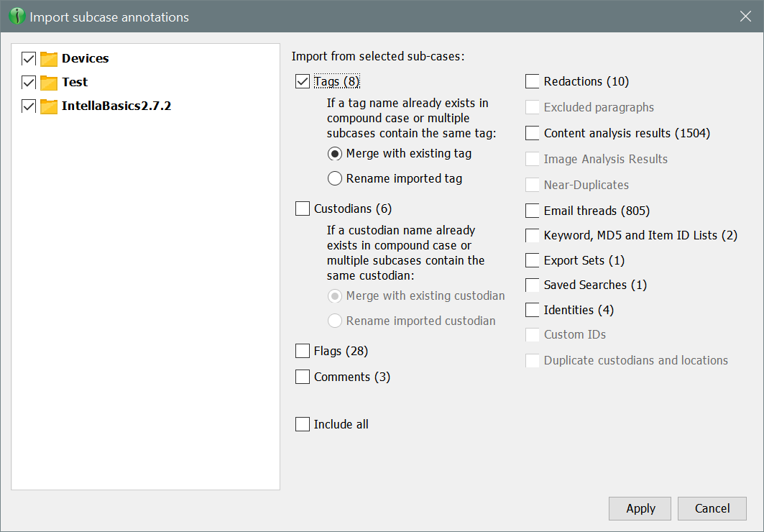
Task: Select Merge with existing tag option
Action: point(335,154)
